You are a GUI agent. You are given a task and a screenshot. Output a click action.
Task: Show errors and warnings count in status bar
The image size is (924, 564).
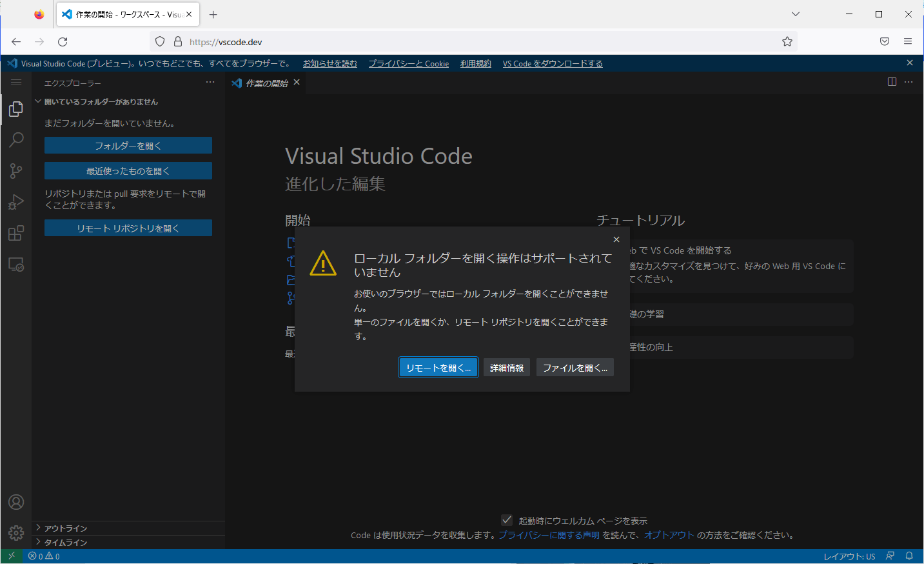[x=44, y=556]
